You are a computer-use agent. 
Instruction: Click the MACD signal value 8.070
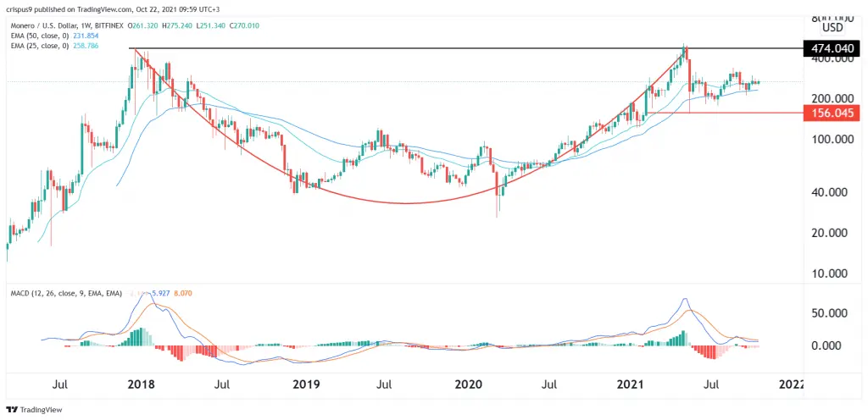183,293
